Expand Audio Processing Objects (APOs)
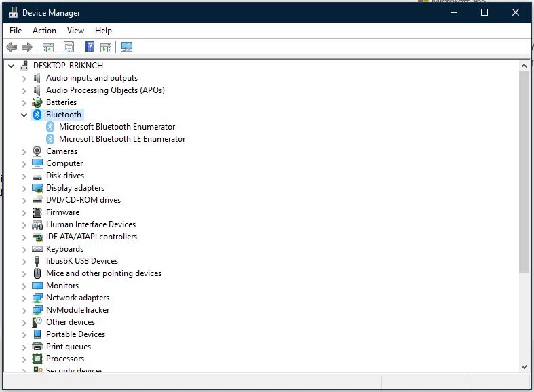 pyautogui.click(x=24, y=91)
